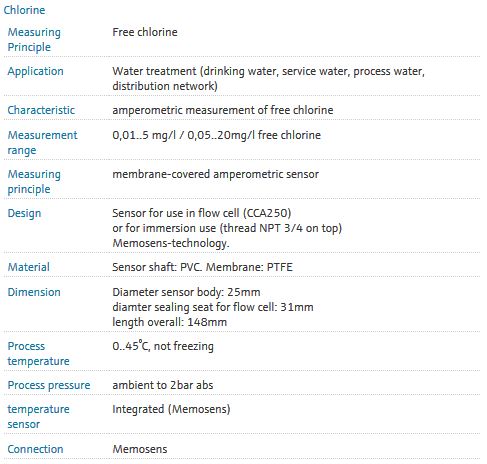This screenshot has height=464, width=487.
Task: Click ambient to 2bar abs value
Action: [163, 385]
